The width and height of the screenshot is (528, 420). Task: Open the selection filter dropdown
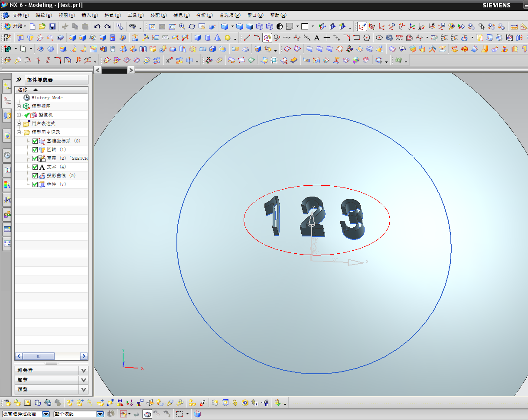46,414
